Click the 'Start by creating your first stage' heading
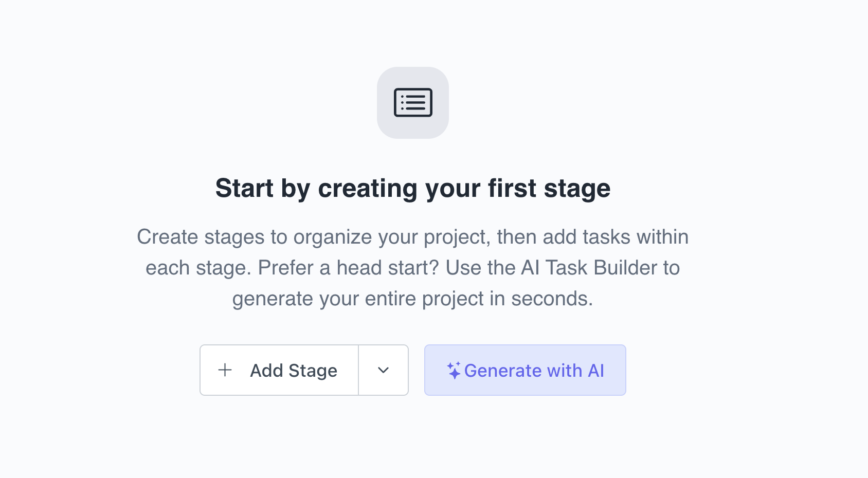The width and height of the screenshot is (868, 478). tap(413, 188)
